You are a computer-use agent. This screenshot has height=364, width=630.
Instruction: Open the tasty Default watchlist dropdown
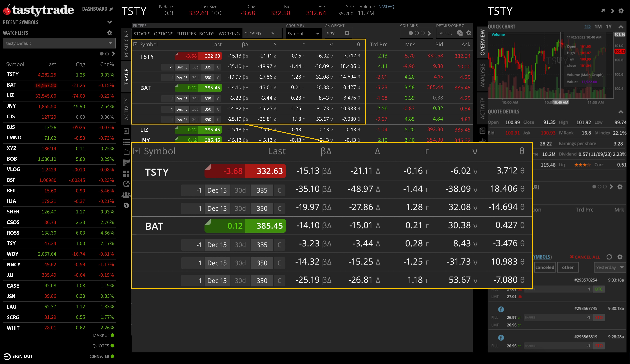click(59, 43)
